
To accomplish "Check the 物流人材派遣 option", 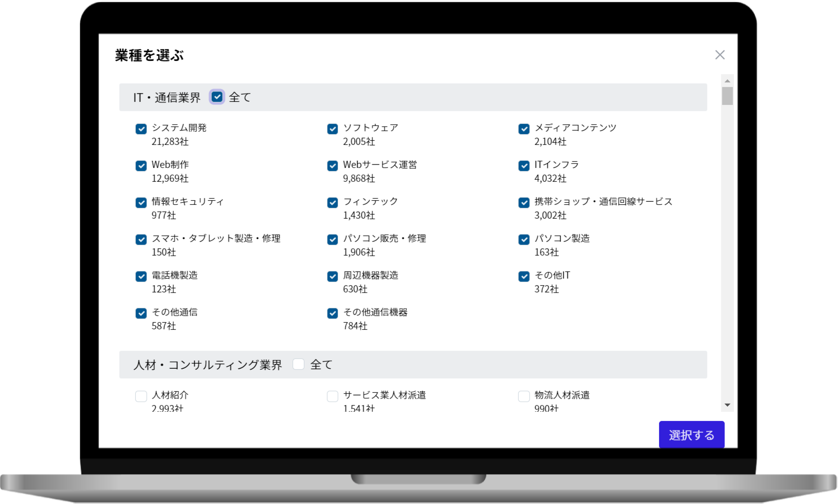I will [524, 396].
